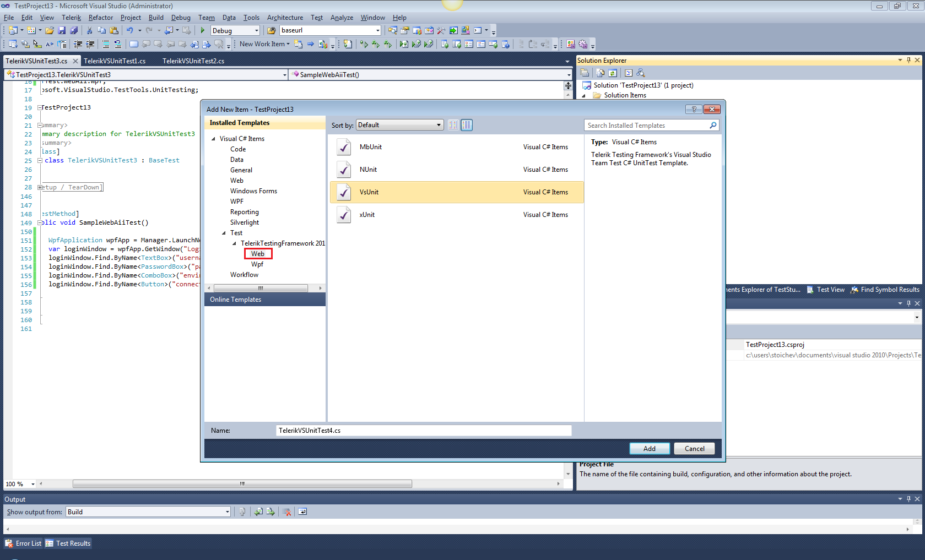Image resolution: width=925 pixels, height=560 pixels.
Task: Toggle a bookmark with the bookmark icon
Action: coord(133,44)
